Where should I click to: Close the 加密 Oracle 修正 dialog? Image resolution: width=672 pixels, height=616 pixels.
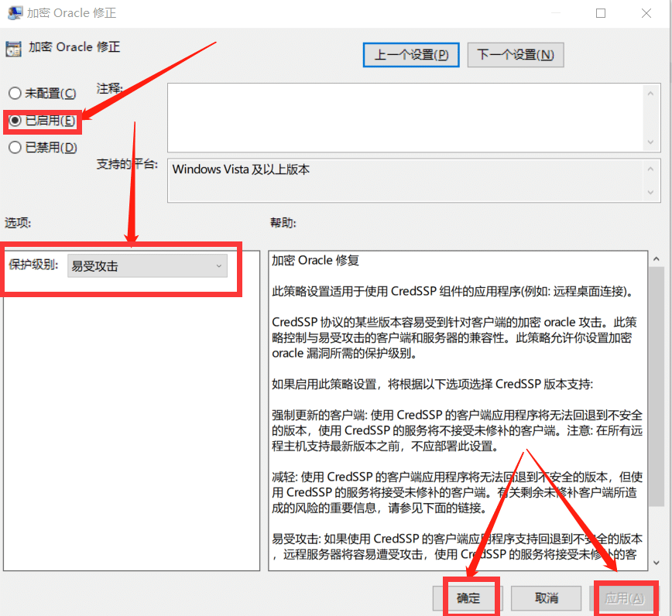point(646,13)
